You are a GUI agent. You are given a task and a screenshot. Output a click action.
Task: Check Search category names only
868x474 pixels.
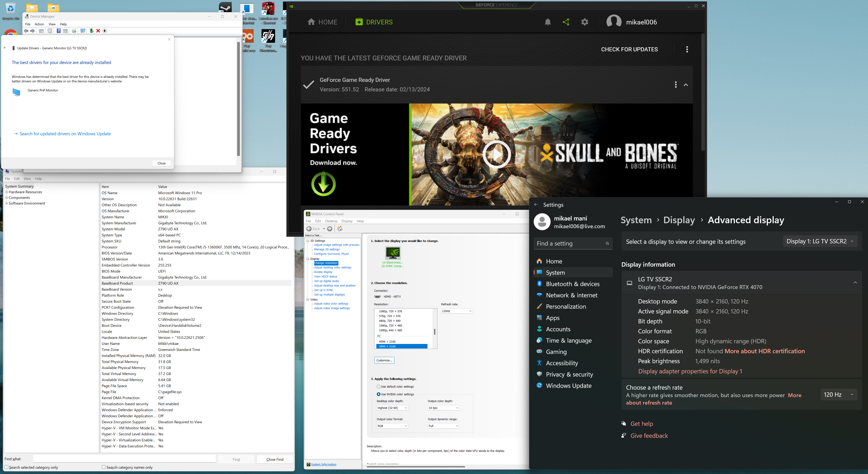click(x=104, y=467)
